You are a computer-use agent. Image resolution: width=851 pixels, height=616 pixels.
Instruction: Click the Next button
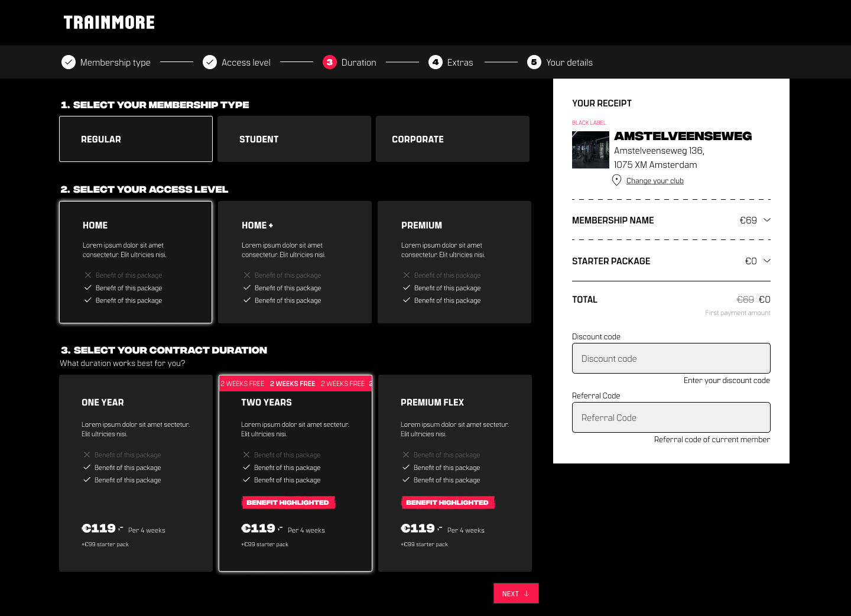[x=516, y=594]
